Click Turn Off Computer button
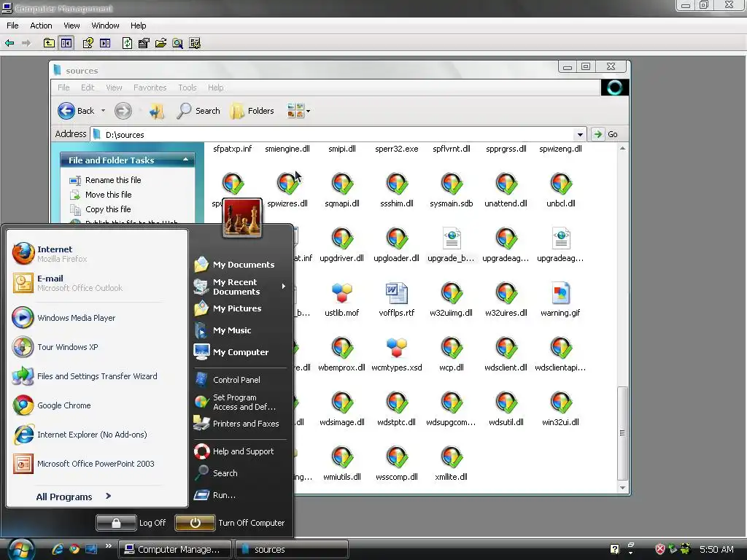Viewport: 747px width, 560px height. (230, 522)
